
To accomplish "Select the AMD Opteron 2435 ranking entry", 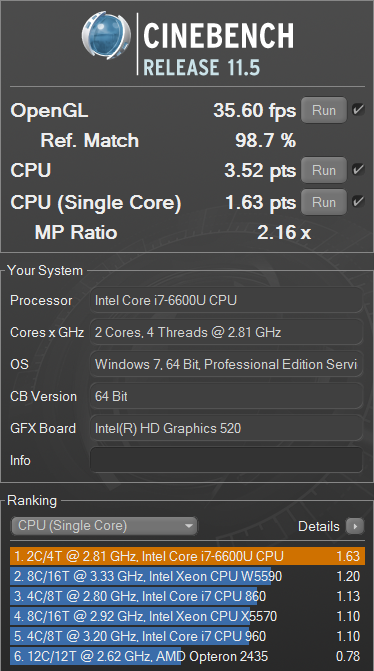I will click(187, 656).
